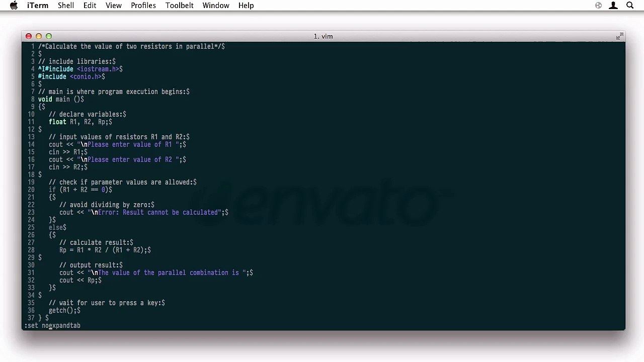644x362 pixels.
Task: Click 'cin >> R2;' on line 17
Action: pyautogui.click(x=66, y=167)
